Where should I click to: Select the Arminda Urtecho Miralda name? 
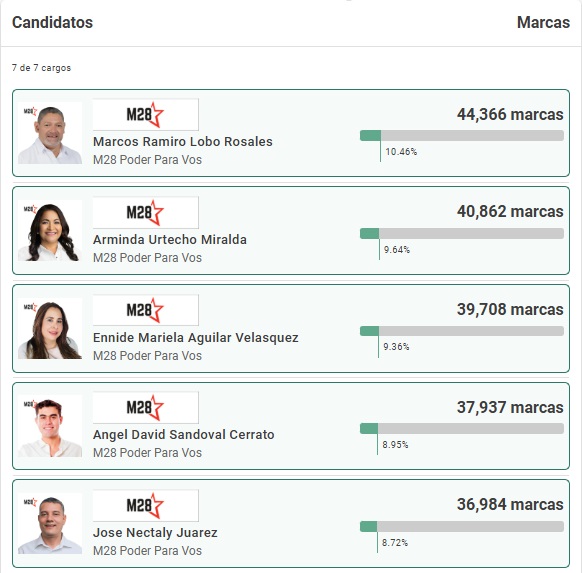click(x=170, y=239)
